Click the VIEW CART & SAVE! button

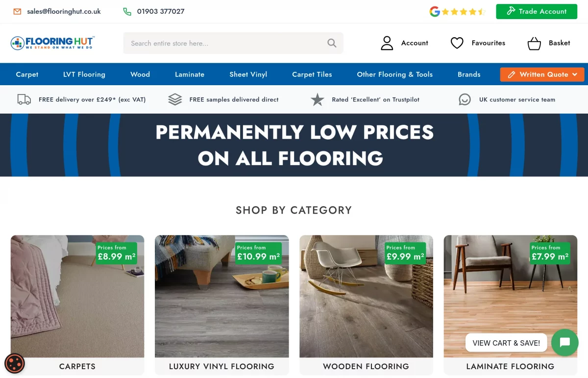tap(506, 343)
